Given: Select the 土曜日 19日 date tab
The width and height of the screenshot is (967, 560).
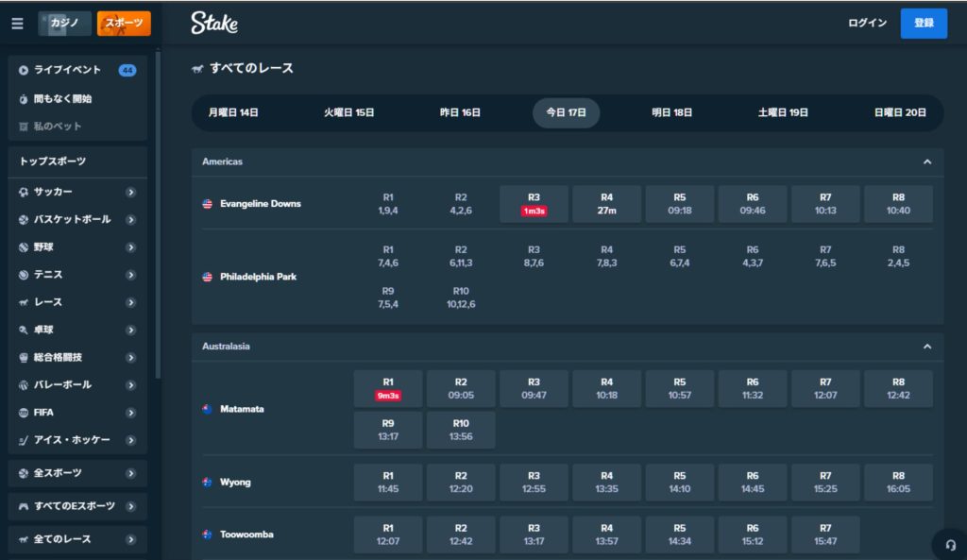Looking at the screenshot, I should click(783, 113).
